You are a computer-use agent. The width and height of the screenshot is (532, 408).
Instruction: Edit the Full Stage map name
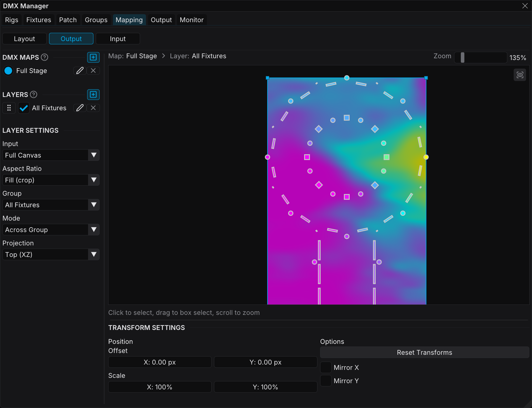pyautogui.click(x=80, y=71)
